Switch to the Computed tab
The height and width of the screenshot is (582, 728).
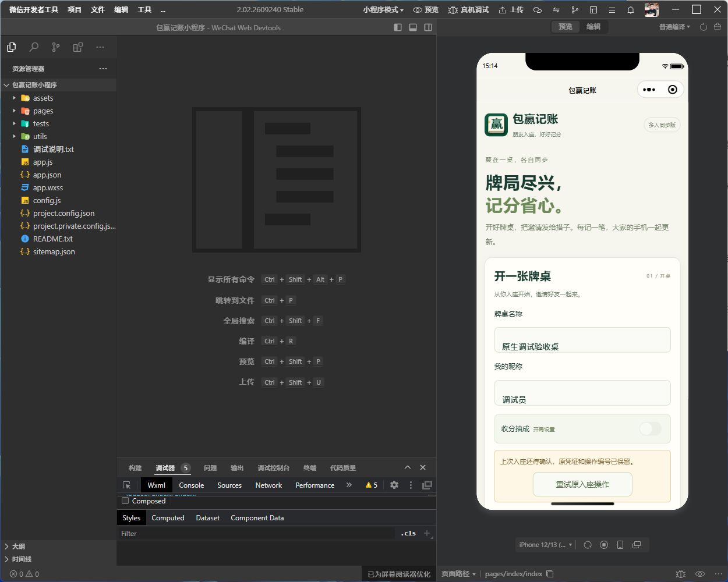(x=168, y=517)
